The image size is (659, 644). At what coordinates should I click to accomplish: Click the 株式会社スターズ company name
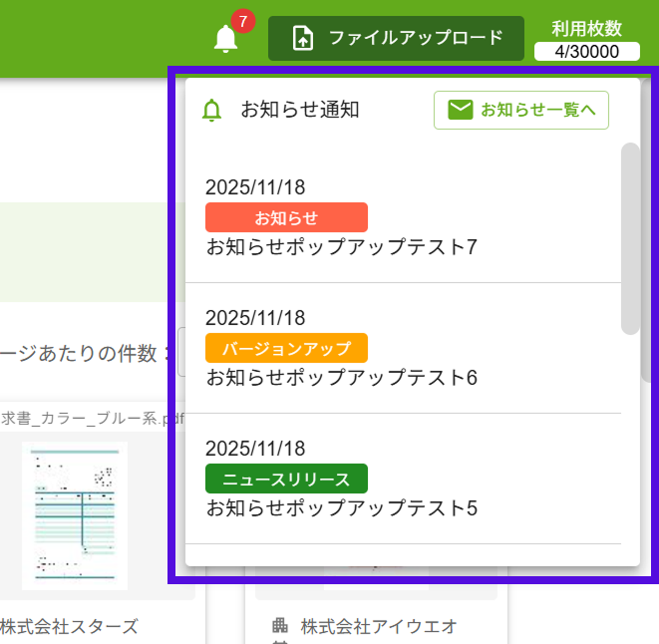point(69,626)
